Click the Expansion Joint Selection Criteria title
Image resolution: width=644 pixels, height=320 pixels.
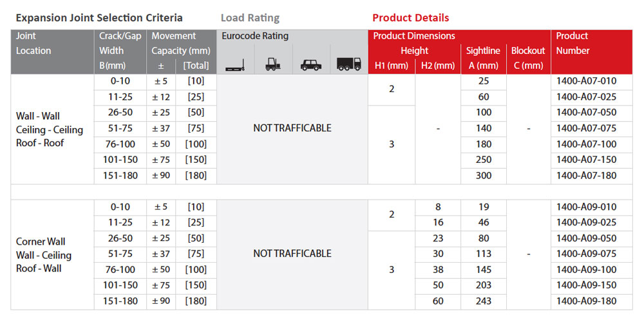(x=99, y=18)
